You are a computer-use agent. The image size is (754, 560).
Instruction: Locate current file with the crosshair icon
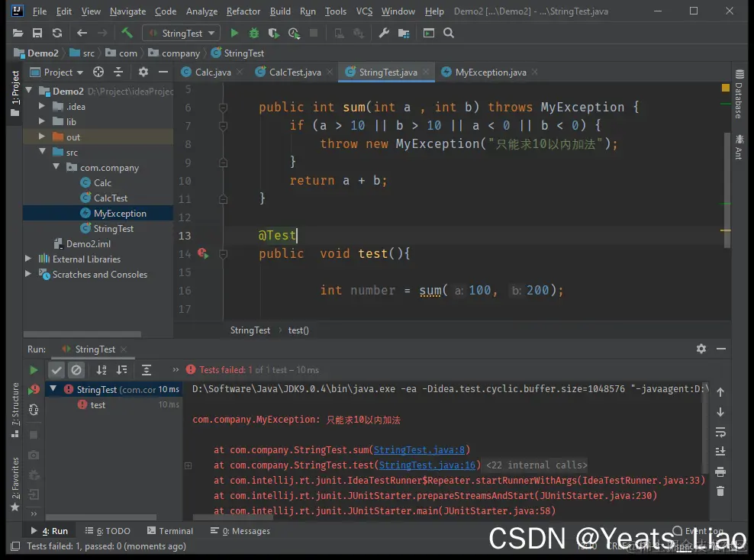(x=98, y=72)
